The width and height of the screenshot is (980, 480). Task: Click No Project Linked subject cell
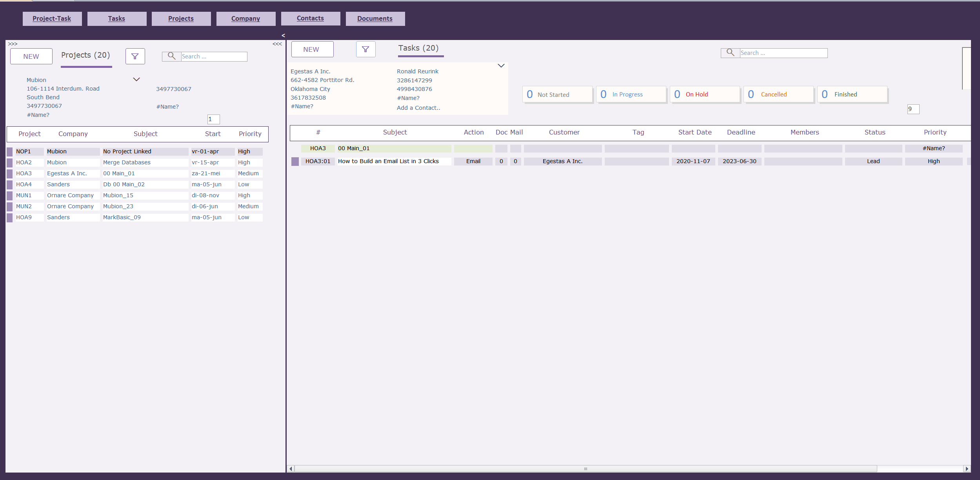pos(145,151)
